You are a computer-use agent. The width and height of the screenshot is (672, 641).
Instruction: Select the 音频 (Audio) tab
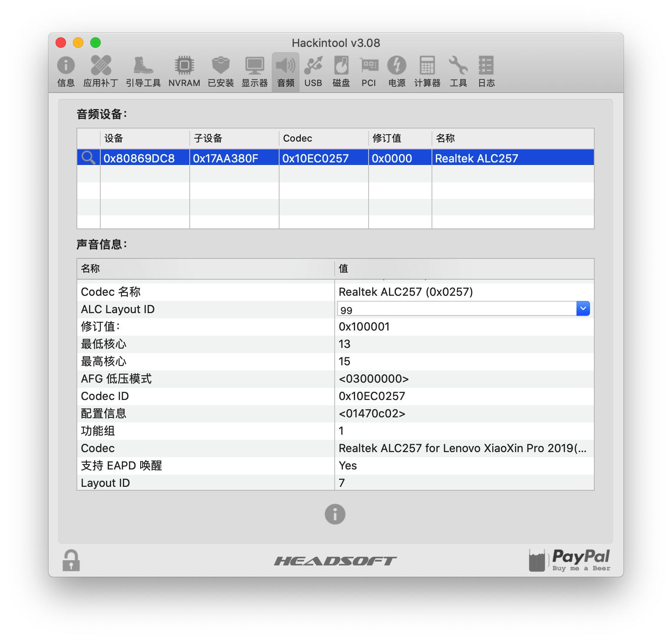point(285,71)
